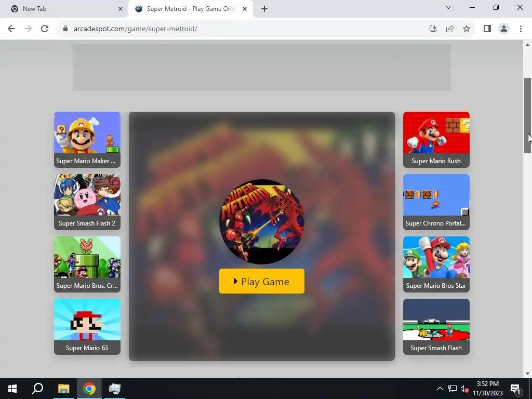The image size is (532, 399).
Task: Open the Chrome profile avatar
Action: [x=504, y=29]
